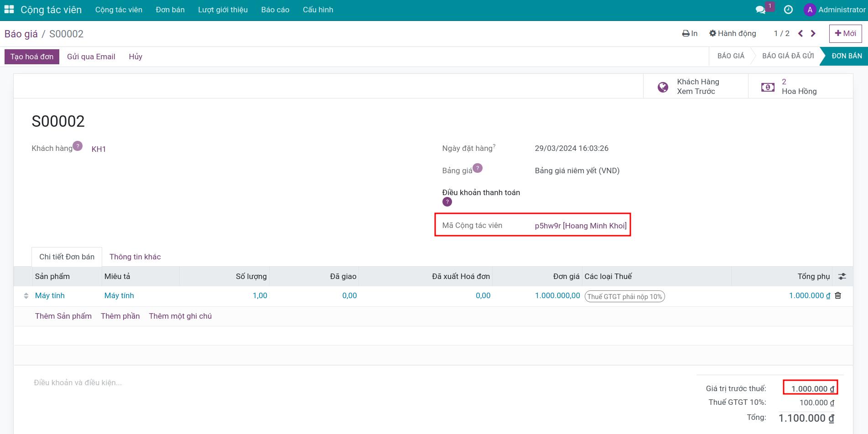Screen dimensions: 868x434
Task: Open customer KH1 link
Action: (x=99, y=149)
